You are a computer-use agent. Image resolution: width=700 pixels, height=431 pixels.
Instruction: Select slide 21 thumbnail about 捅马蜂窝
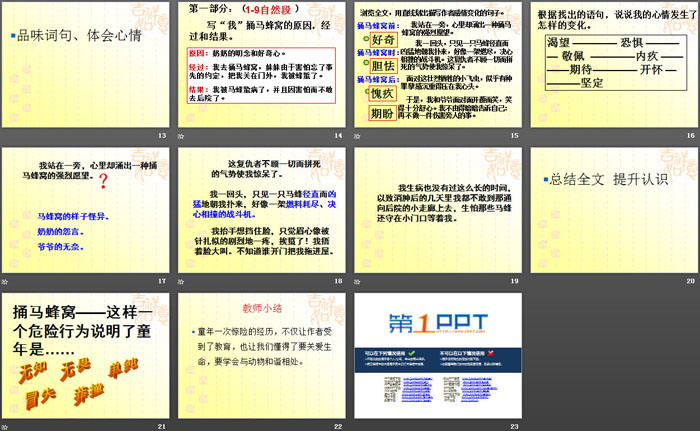tap(85, 356)
